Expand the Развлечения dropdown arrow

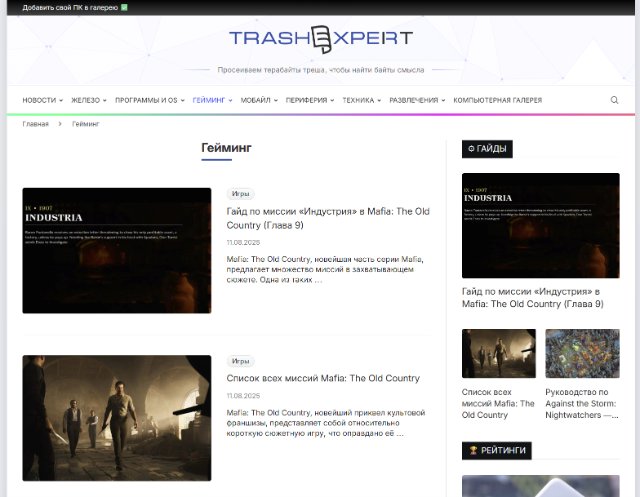(x=443, y=100)
